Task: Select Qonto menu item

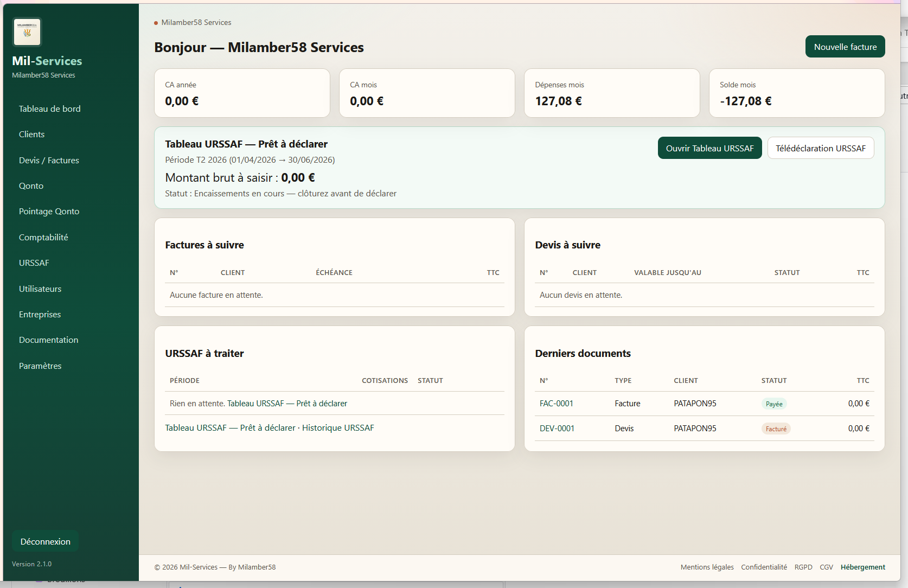Action: pyautogui.click(x=31, y=186)
